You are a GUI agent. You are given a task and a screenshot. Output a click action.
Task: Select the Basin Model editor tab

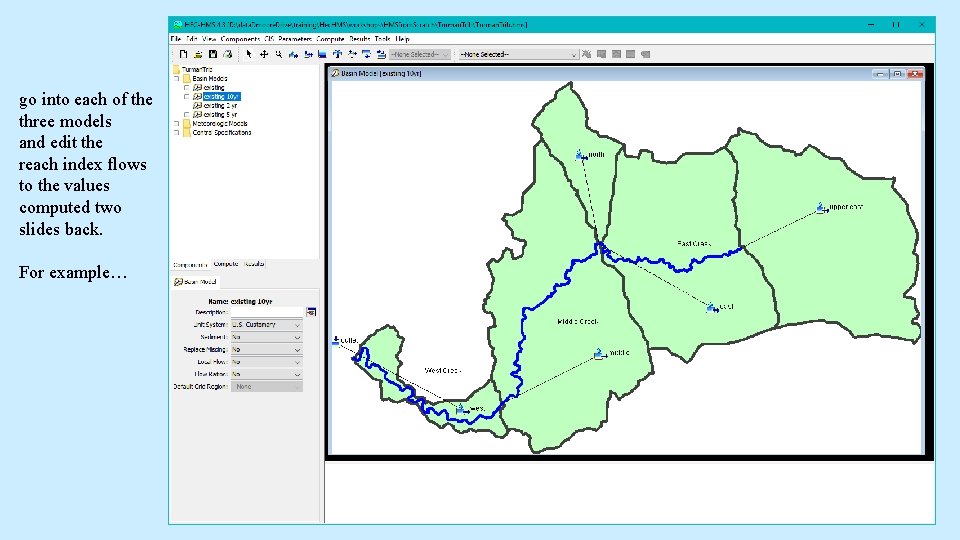pos(195,282)
